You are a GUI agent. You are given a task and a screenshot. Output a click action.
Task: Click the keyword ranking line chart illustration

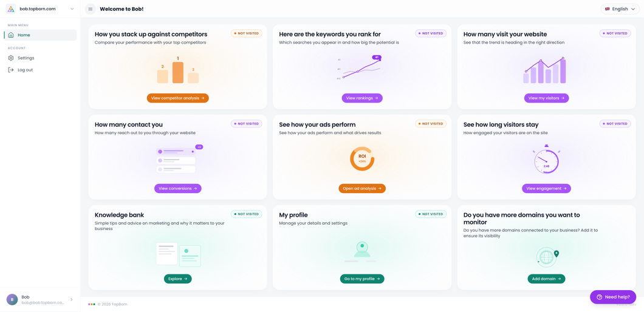tap(360, 67)
